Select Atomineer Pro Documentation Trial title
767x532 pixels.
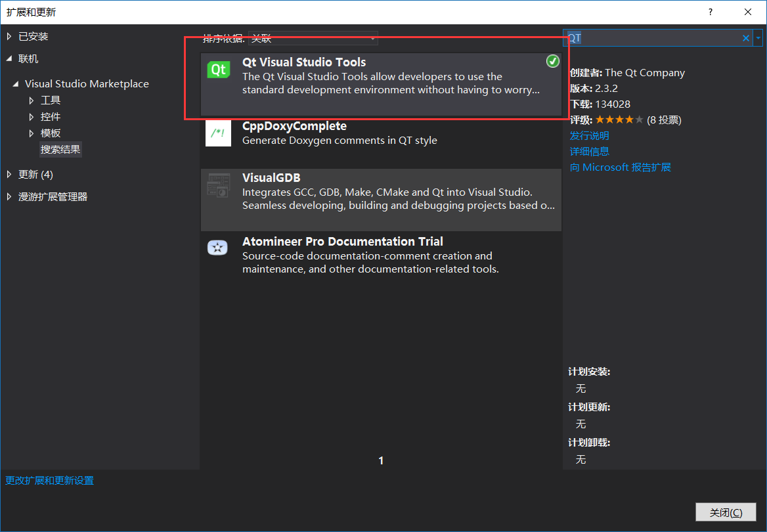342,241
